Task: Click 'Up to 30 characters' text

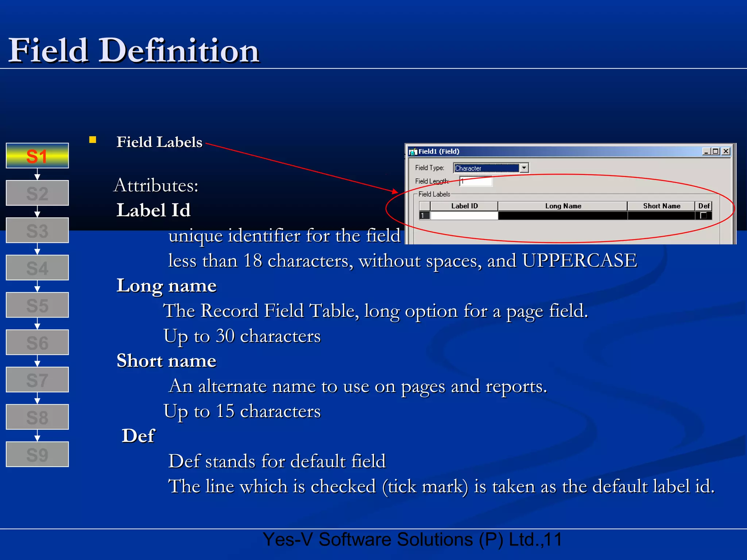Action: click(x=242, y=336)
